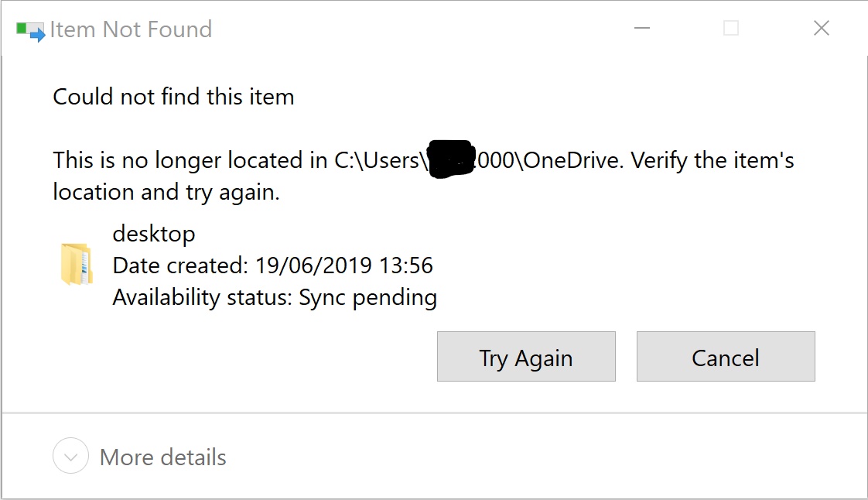Select the 'Could not find this item' message
868x500 pixels.
(x=173, y=97)
